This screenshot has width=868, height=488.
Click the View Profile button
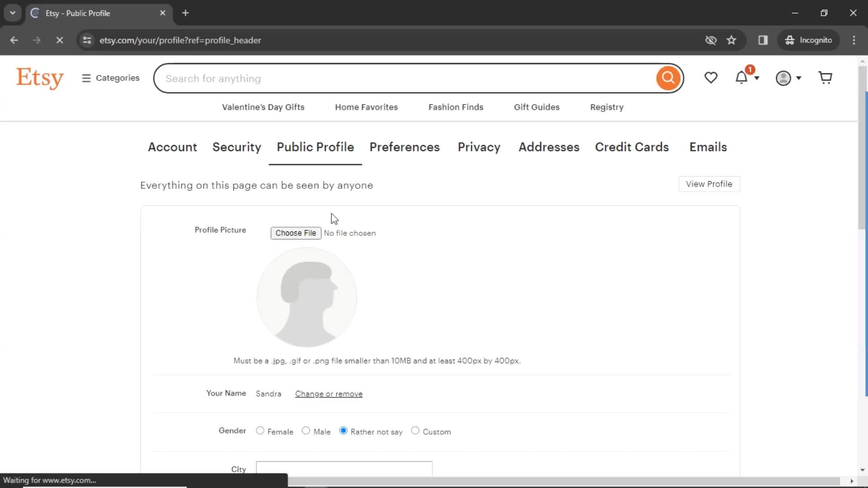click(709, 184)
